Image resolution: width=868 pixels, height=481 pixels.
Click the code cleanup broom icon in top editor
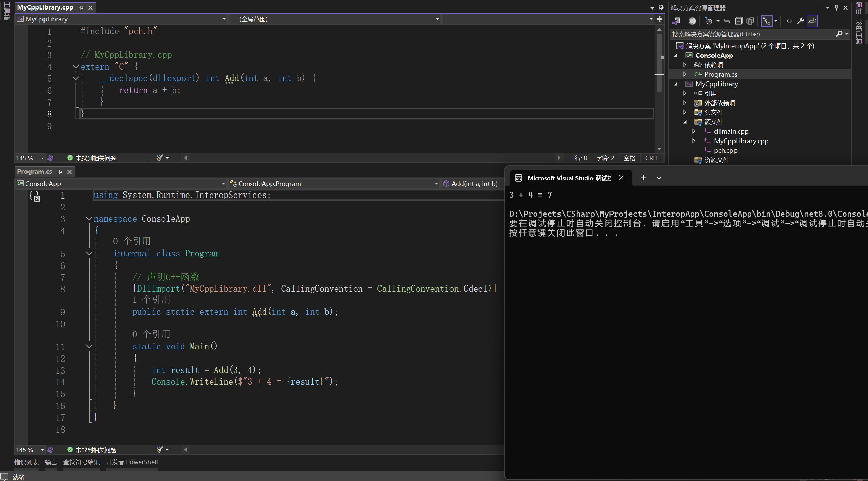(x=160, y=158)
